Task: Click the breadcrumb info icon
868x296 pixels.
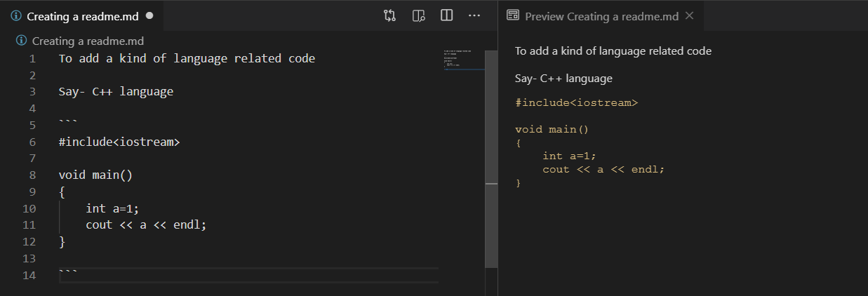Action: (21, 41)
